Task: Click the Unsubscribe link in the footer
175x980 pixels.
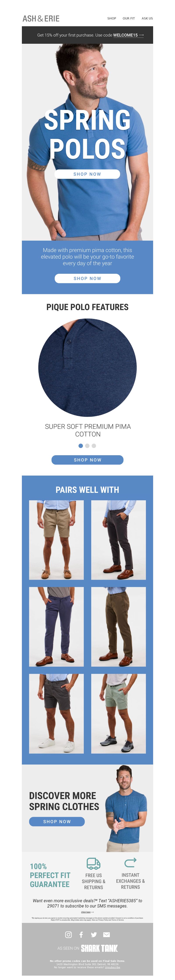Action: 113,967
